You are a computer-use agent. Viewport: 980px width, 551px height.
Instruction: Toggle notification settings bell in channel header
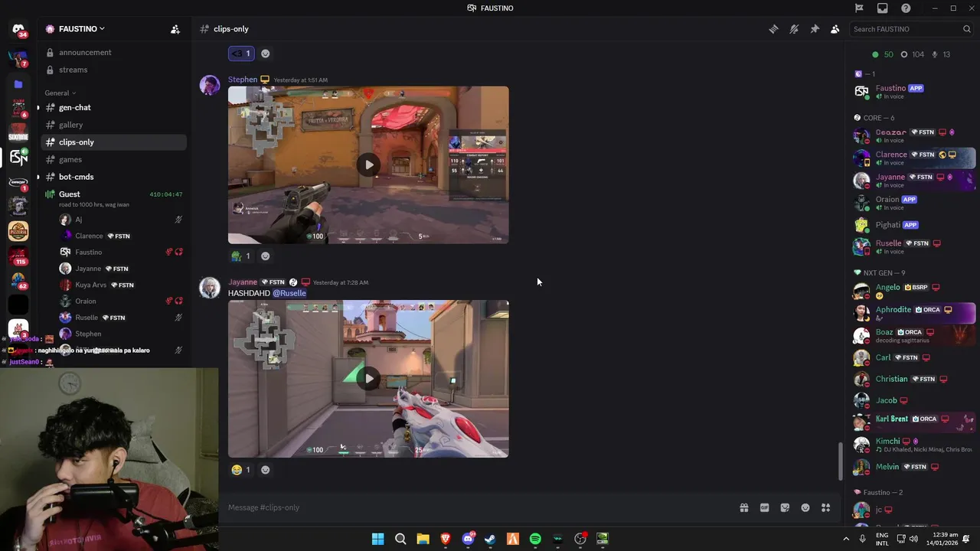(x=794, y=29)
